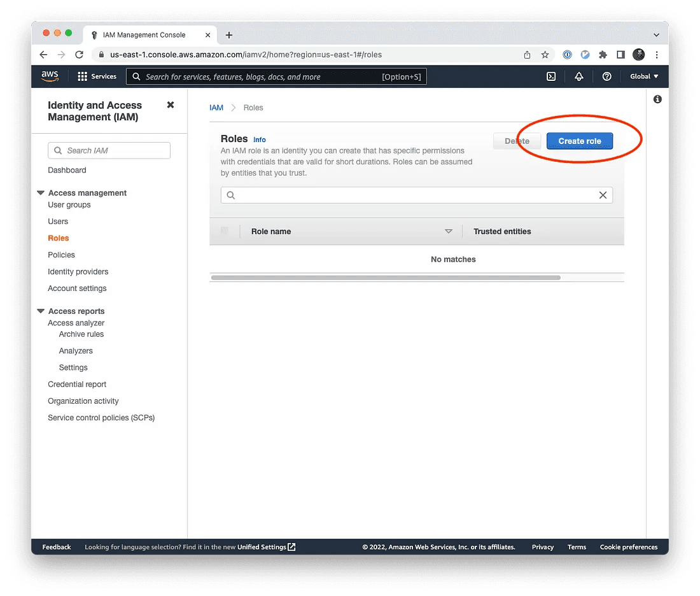The image size is (700, 596).
Task: Click the Create role button
Action: [x=580, y=141]
